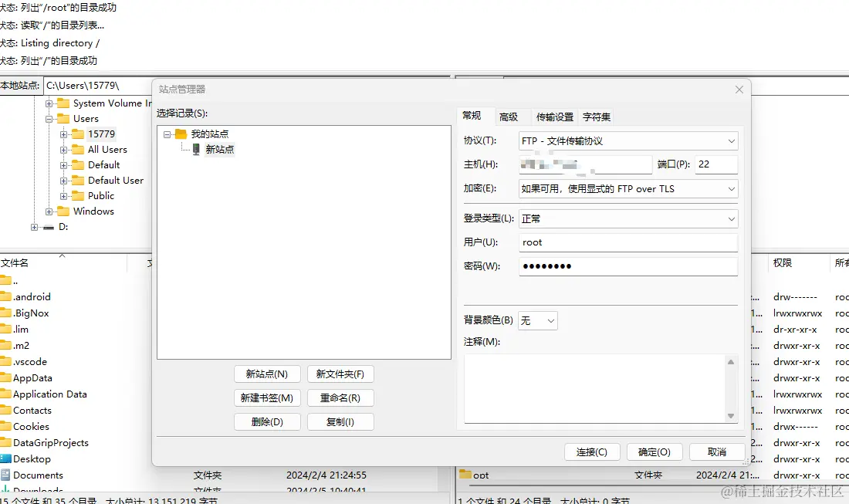Click the comments scrollbar up arrow
The image size is (849, 504).
coord(731,362)
